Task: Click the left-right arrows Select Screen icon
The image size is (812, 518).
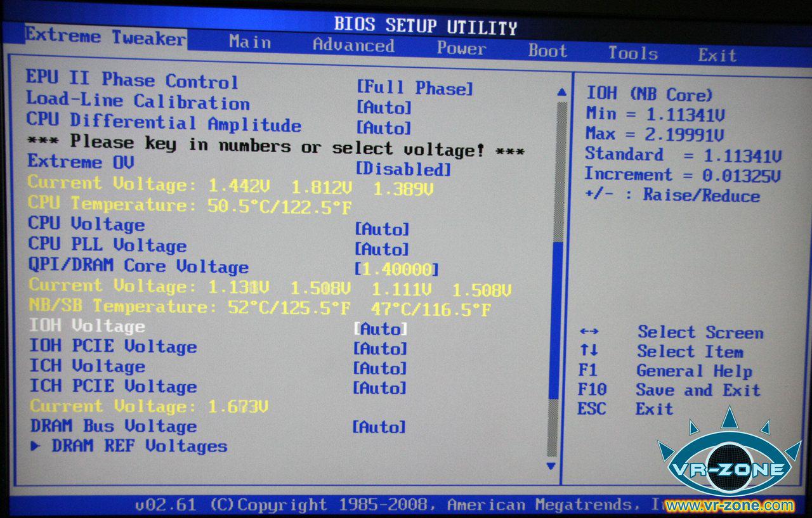Action: click(x=589, y=332)
